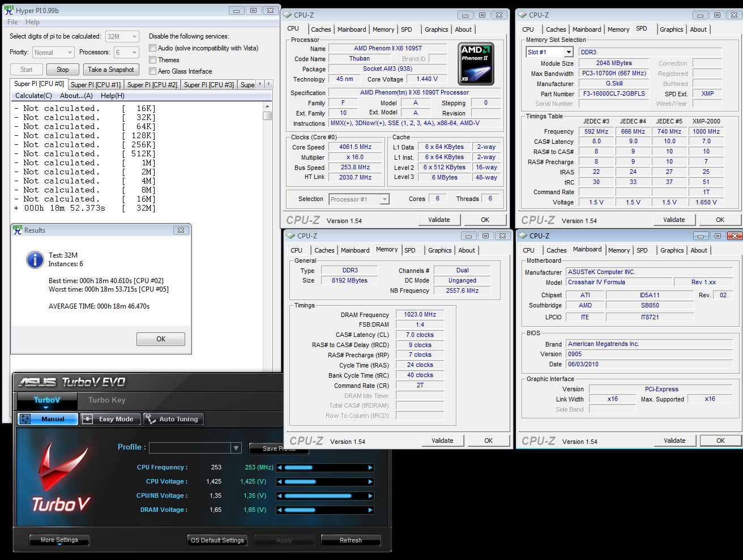
Task: Increase CPU/NB Voltage with right arrow
Action: point(370,496)
